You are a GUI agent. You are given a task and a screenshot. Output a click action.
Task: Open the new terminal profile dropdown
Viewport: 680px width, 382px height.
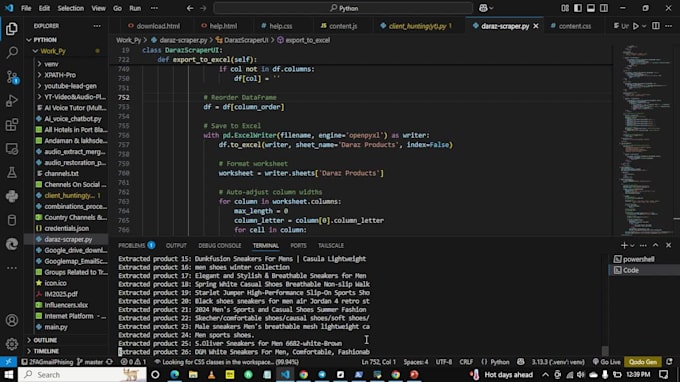(x=632, y=245)
